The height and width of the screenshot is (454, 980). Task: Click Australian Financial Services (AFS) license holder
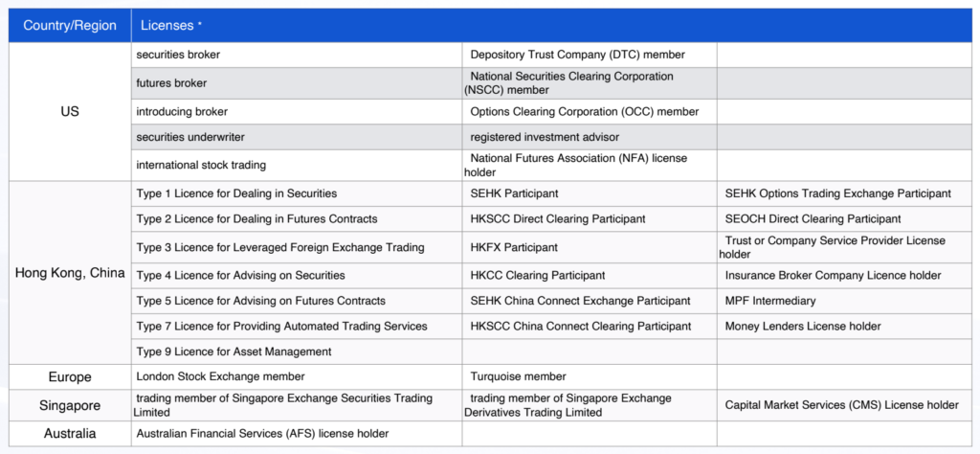pos(297,433)
